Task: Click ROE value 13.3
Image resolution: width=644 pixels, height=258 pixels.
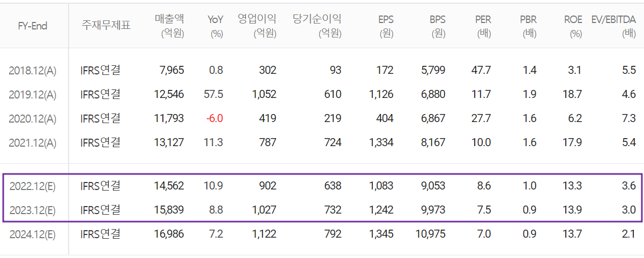Action: pyautogui.click(x=573, y=186)
